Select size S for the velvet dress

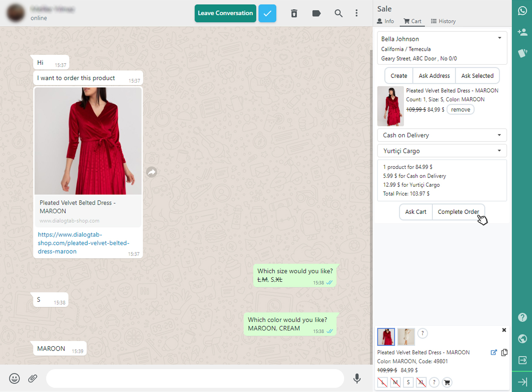point(408,382)
